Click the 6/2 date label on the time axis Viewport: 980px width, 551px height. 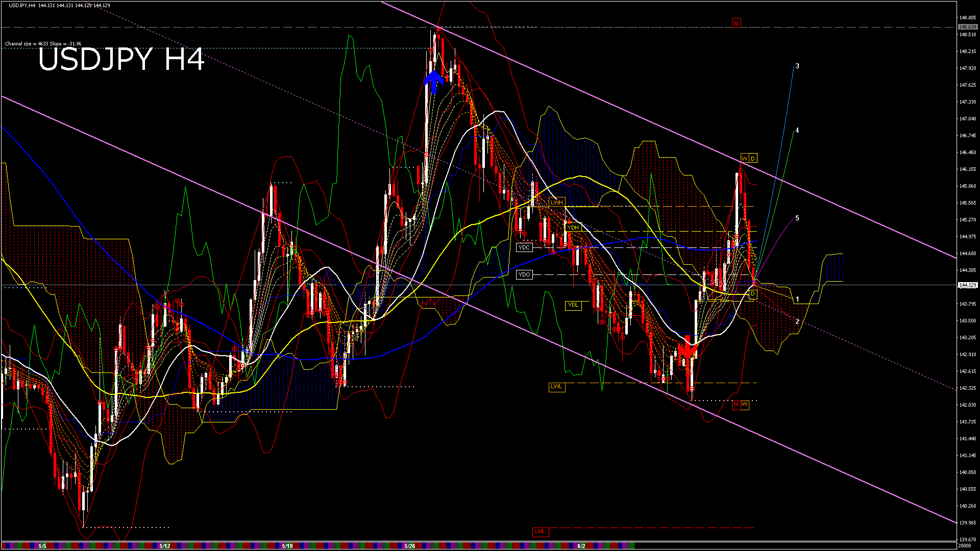(581, 546)
